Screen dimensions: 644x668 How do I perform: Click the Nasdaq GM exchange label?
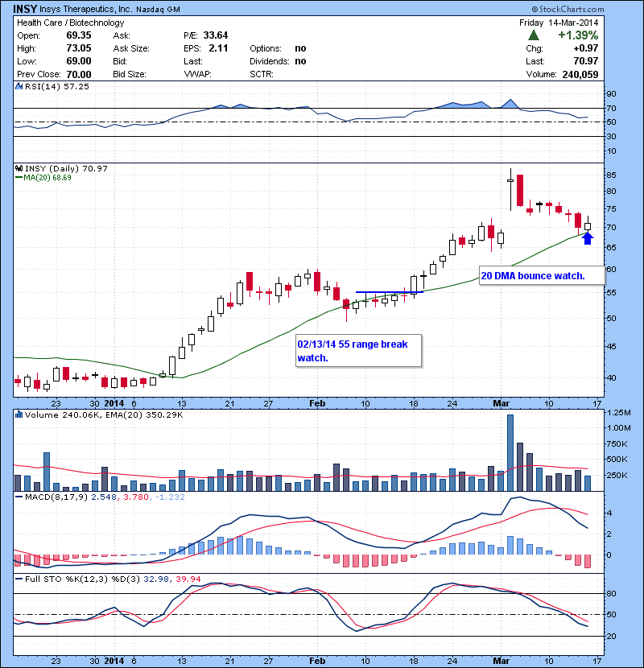(158, 9)
